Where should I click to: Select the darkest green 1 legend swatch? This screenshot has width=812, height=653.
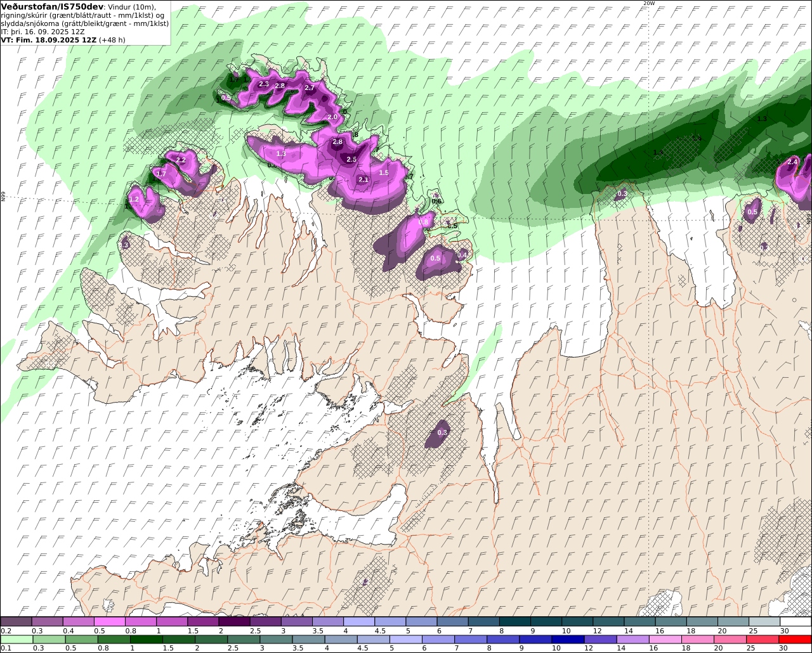(x=147, y=640)
